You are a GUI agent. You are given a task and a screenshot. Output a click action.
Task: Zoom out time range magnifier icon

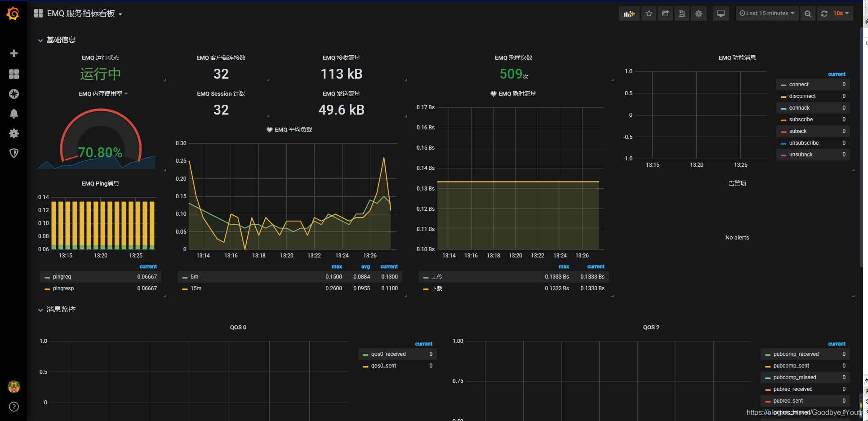[808, 13]
